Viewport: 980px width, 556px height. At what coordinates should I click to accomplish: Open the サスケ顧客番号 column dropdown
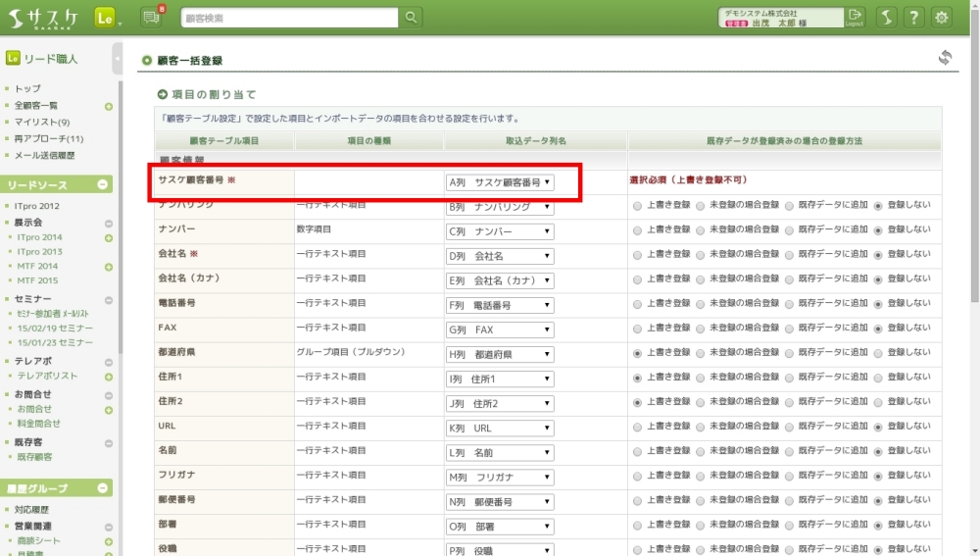tap(500, 182)
